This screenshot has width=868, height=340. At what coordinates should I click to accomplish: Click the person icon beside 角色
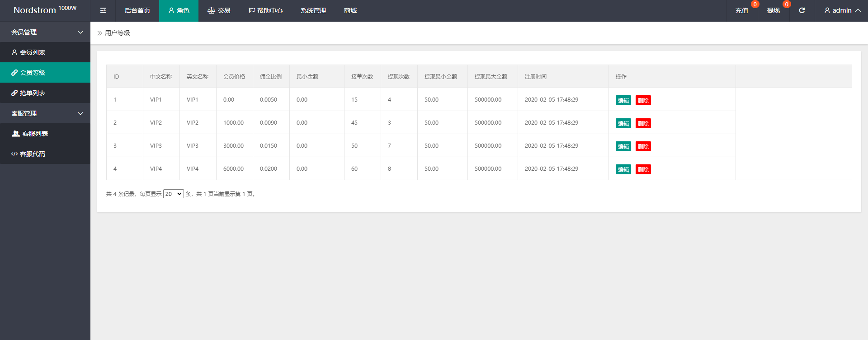click(171, 10)
